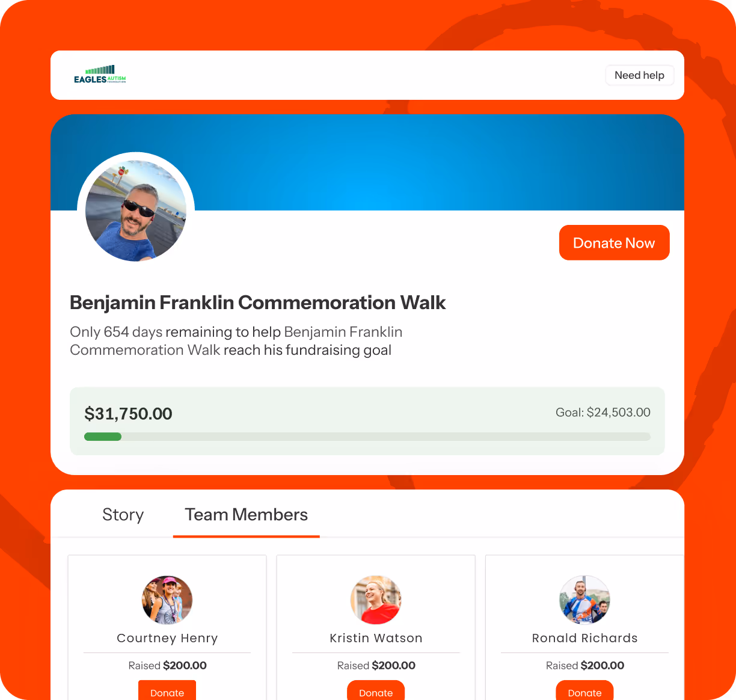Donate to Ronald Richards
The width and height of the screenshot is (736, 700).
click(x=584, y=690)
